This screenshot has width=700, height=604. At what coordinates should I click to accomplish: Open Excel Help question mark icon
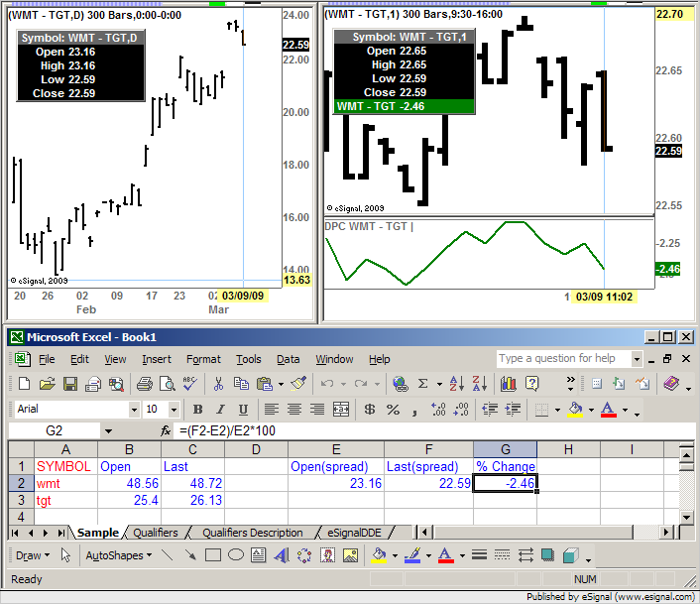pyautogui.click(x=531, y=384)
